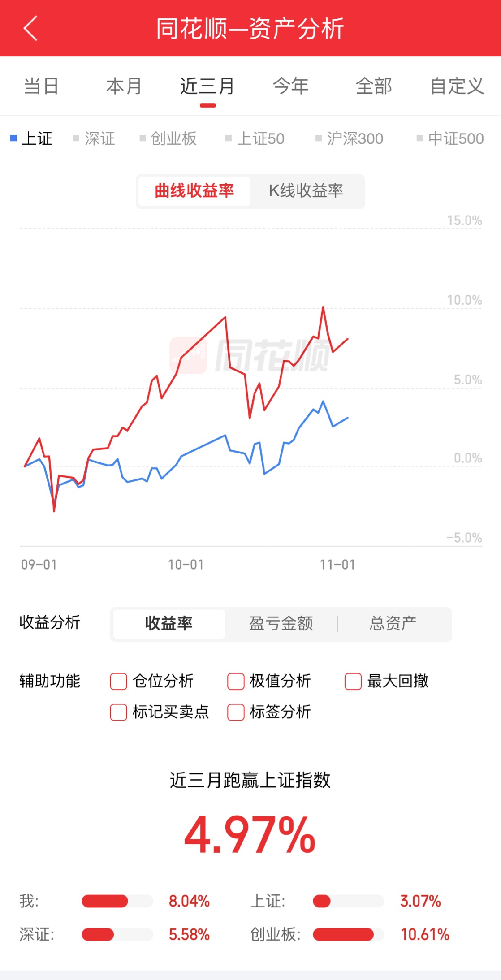Show 全部 time range
The image size is (501, 980).
[x=374, y=86]
